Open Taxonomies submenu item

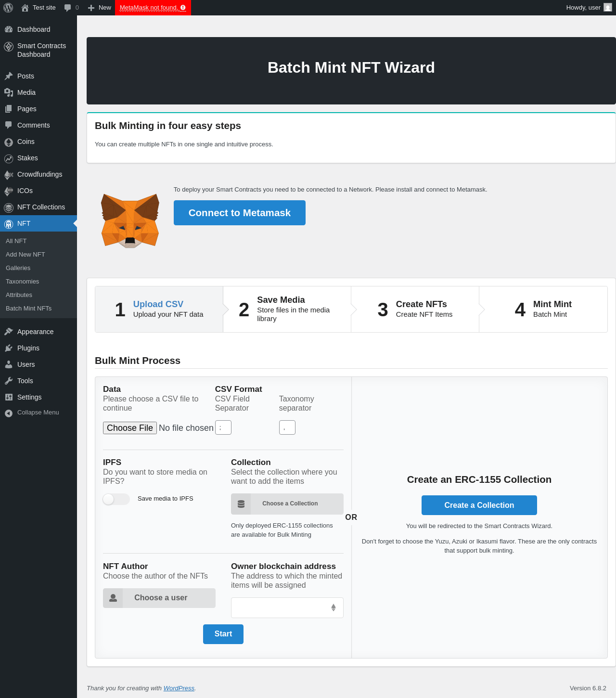tap(23, 281)
